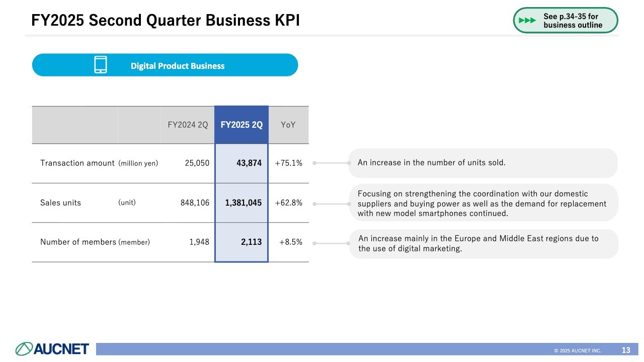Click the 1,381,045 sales units value
The height and width of the screenshot is (362, 644).
coord(244,203)
